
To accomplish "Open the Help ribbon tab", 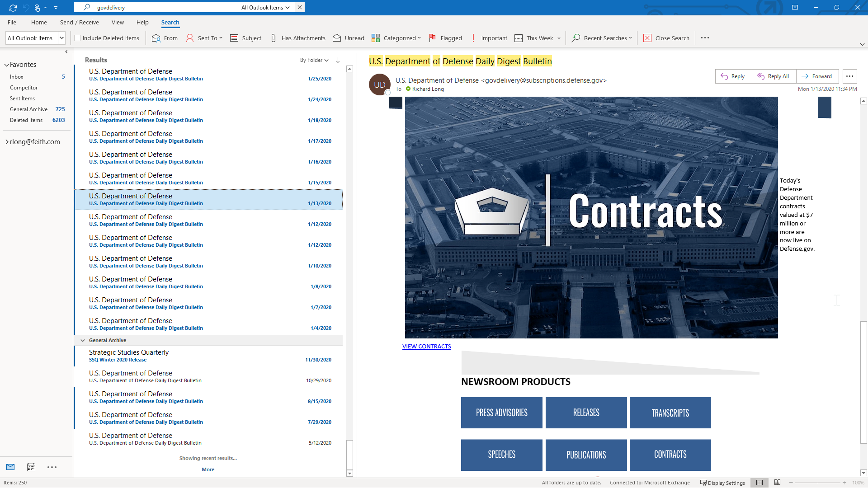I will pos(142,23).
